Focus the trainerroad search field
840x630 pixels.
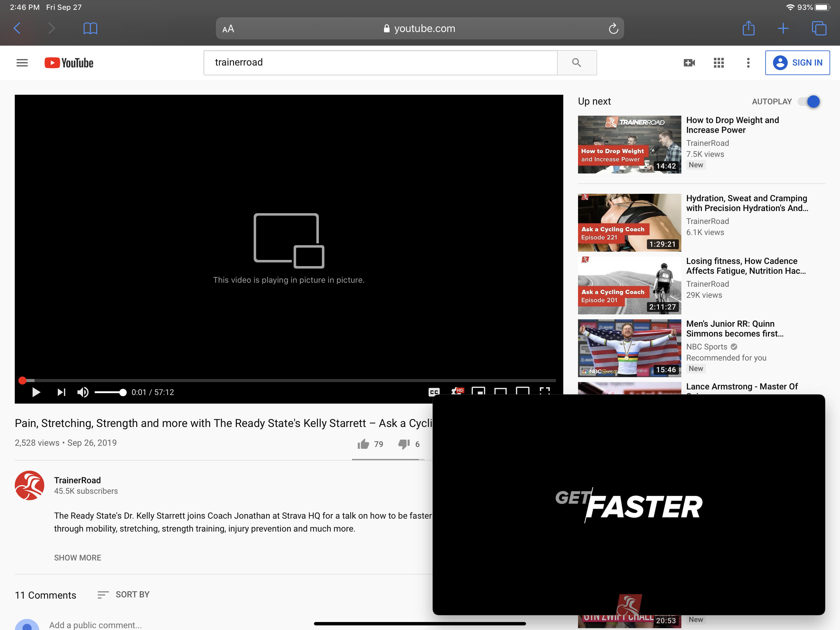[x=381, y=63]
